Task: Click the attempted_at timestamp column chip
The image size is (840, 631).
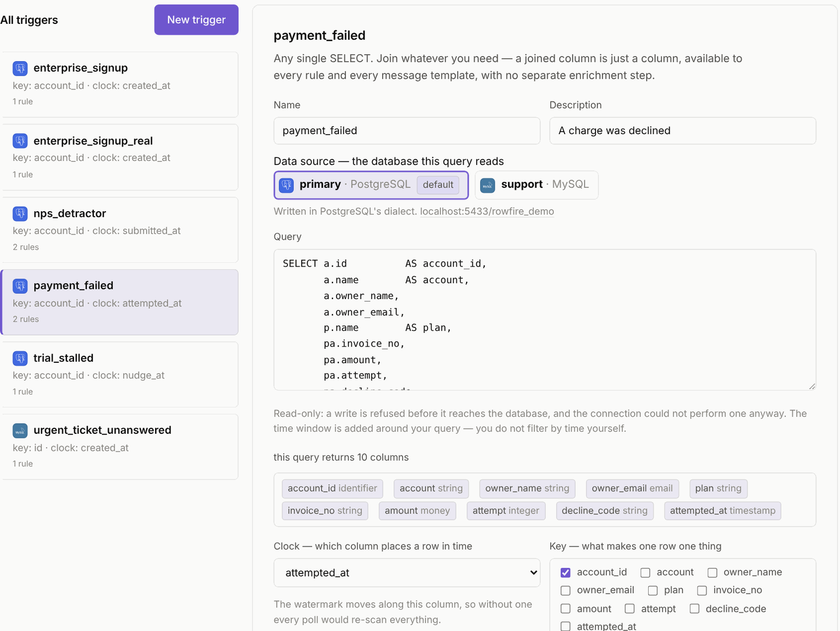Action: pos(723,510)
